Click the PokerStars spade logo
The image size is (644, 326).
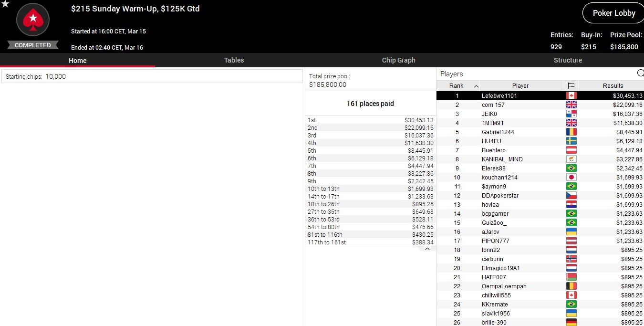tap(33, 20)
